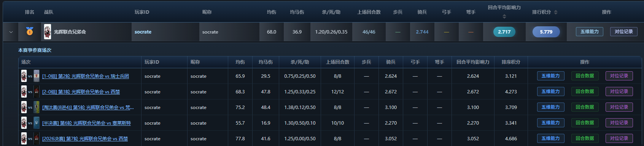Click 五维能力 for the 第2轮 match
Screen dimensions: 644x146
pos(550,76)
